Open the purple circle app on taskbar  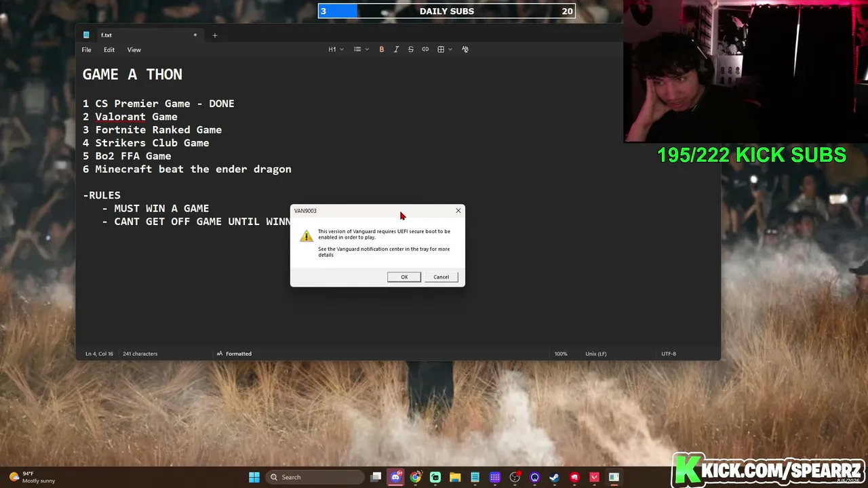(x=534, y=477)
